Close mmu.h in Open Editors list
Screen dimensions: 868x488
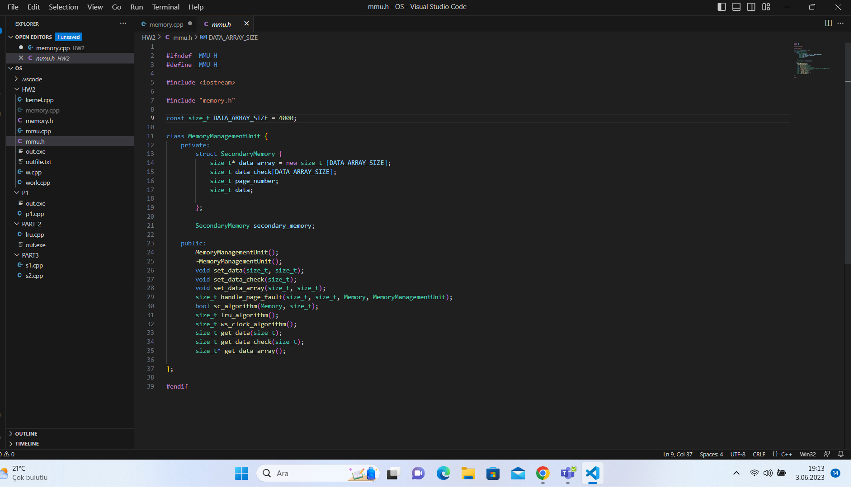(21, 58)
